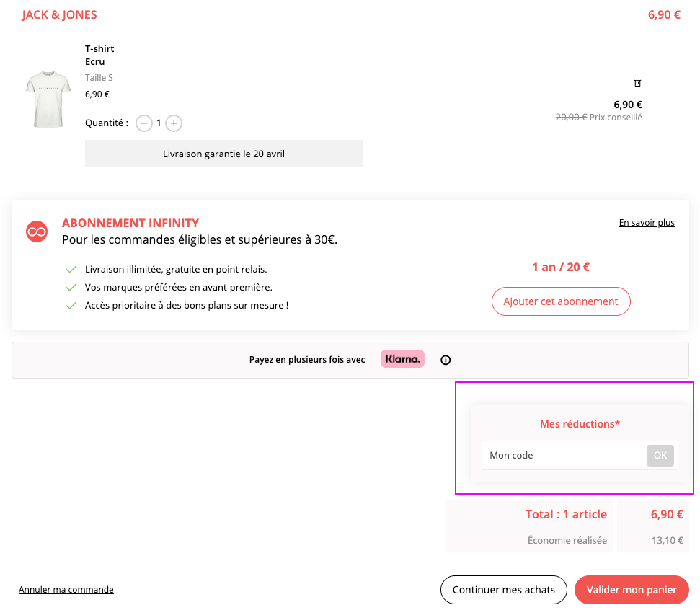Click 'Livraison garantie le 20 avril' banner
700x610 pixels.
[x=223, y=154]
